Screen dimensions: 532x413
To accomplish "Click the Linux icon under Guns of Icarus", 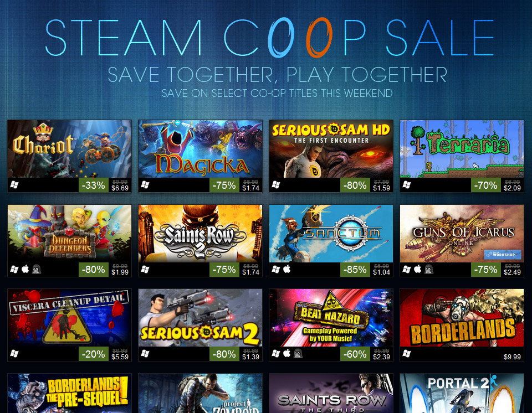I will pos(429,270).
